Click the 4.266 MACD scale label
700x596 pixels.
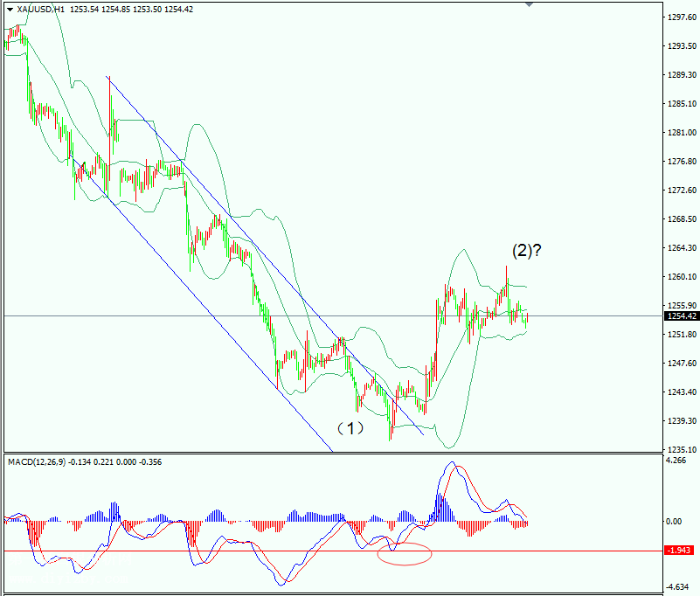[x=676, y=461]
